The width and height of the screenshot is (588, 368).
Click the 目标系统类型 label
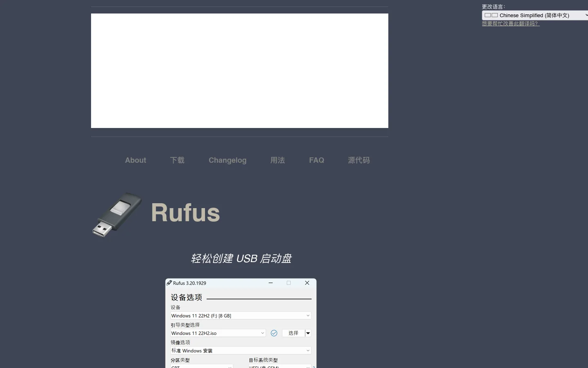click(263, 360)
